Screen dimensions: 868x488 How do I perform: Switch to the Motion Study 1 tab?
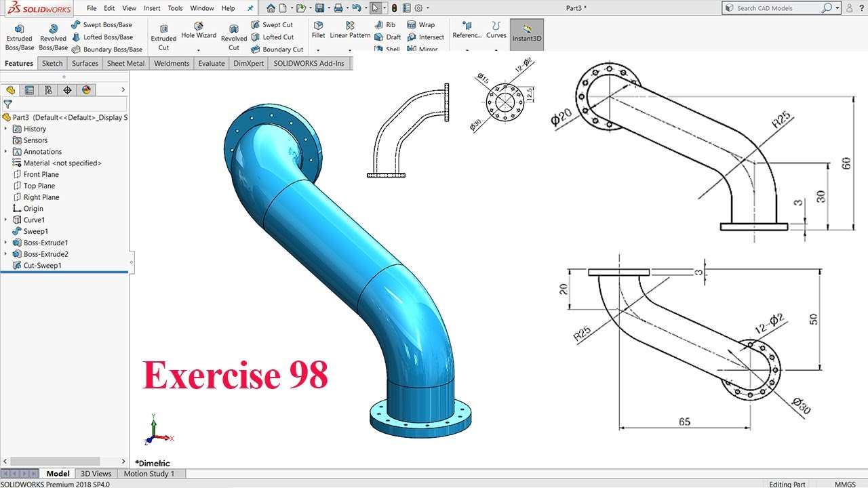(x=149, y=474)
